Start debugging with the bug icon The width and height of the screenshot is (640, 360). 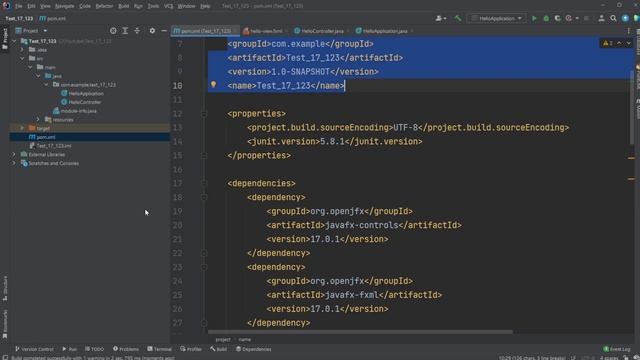[x=546, y=18]
